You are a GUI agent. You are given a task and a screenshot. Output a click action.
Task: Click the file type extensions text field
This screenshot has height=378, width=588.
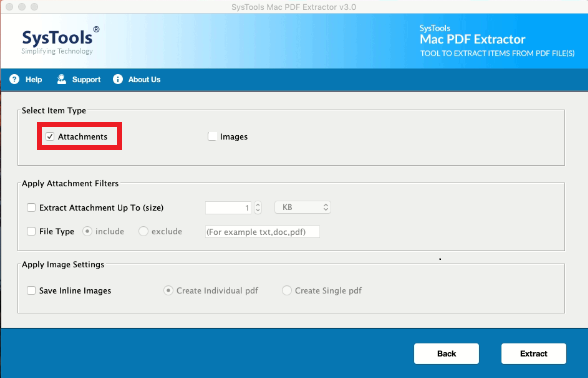(262, 232)
